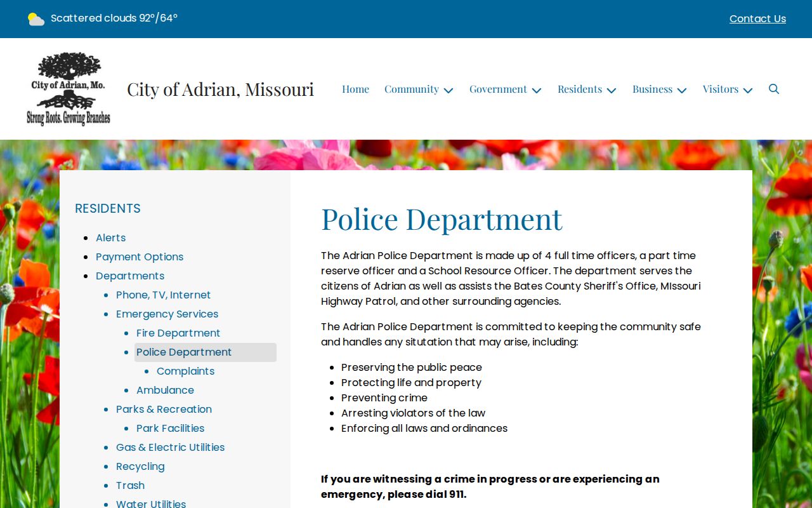Go to the Home menu item

point(355,89)
